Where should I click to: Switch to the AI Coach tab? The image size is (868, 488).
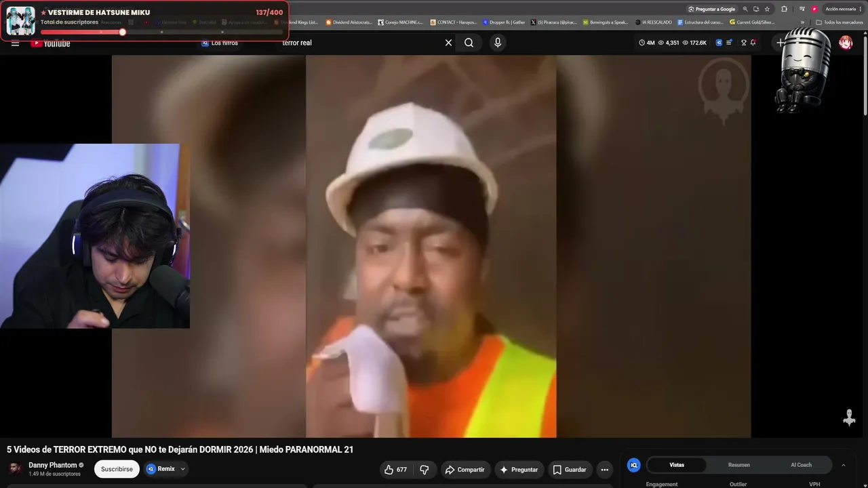click(801, 465)
